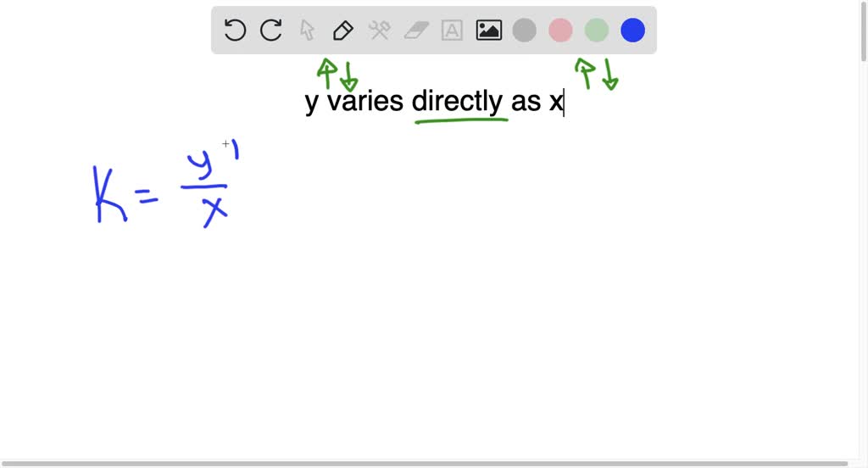
Task: Click the vertical scrollbar thumb
Action: [864, 31]
